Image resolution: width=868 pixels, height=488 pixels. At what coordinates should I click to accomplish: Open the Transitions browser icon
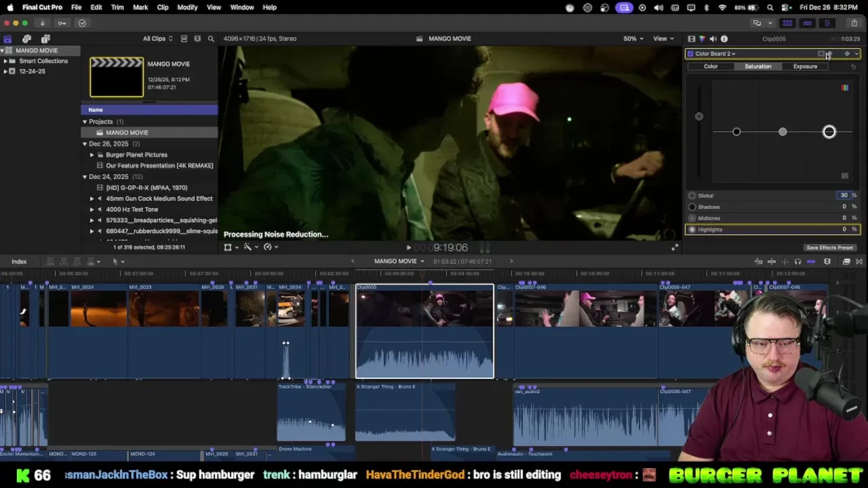coord(859,262)
